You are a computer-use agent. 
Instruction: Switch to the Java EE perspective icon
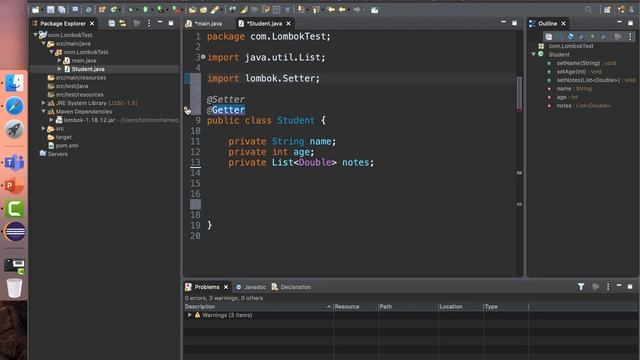[x=621, y=9]
